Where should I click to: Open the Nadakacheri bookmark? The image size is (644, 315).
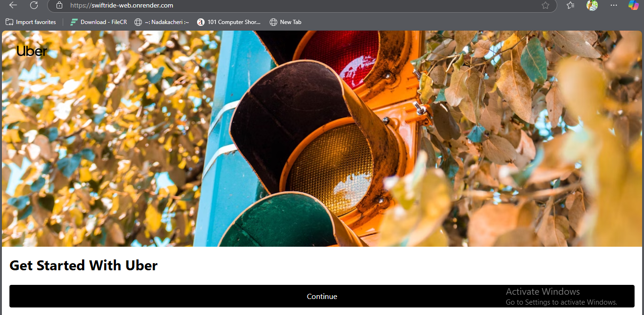tap(162, 22)
